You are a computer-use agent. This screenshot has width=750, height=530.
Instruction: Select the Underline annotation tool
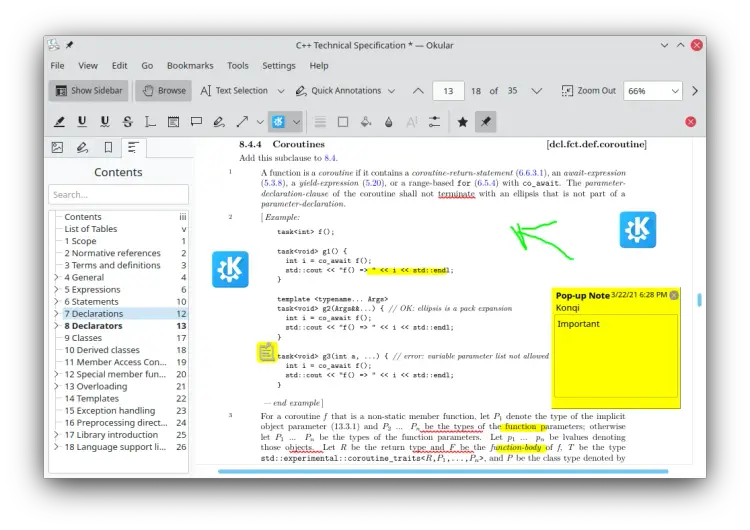pyautogui.click(x=82, y=122)
